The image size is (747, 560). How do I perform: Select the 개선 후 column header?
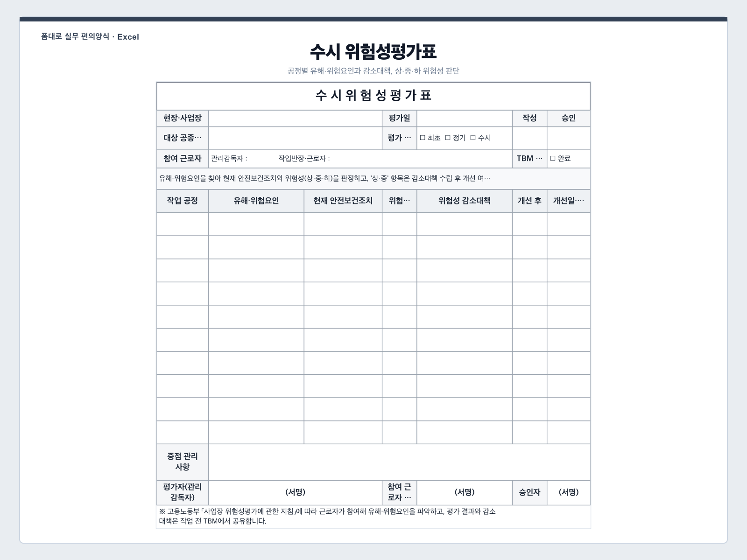[x=529, y=201]
